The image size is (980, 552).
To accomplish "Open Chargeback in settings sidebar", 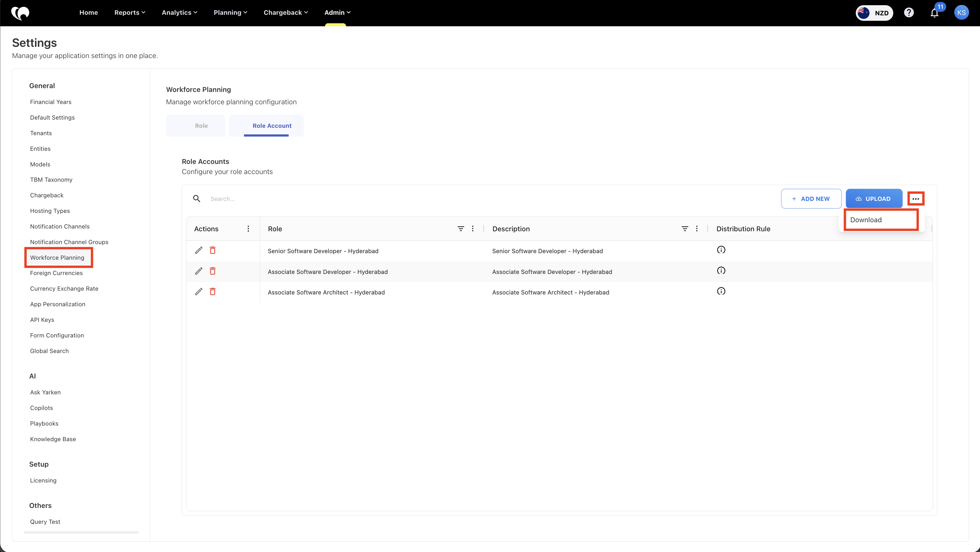I will pos(47,195).
